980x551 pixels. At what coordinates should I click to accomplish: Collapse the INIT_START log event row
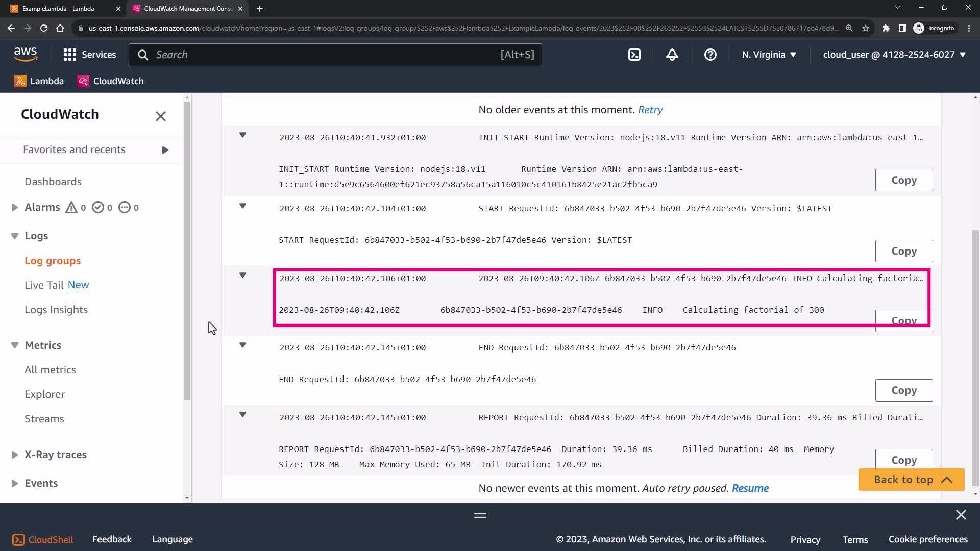(x=243, y=135)
